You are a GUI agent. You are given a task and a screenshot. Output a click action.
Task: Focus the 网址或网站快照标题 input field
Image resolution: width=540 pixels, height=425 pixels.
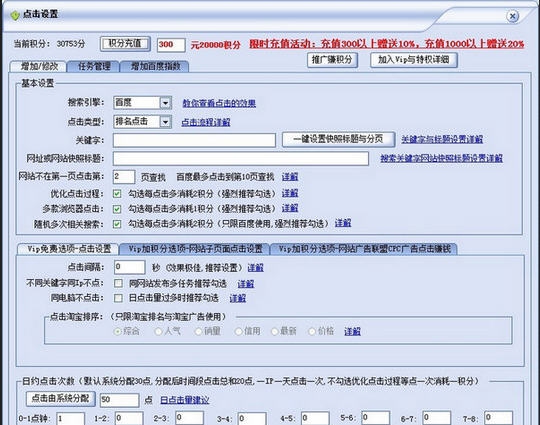[x=241, y=158]
